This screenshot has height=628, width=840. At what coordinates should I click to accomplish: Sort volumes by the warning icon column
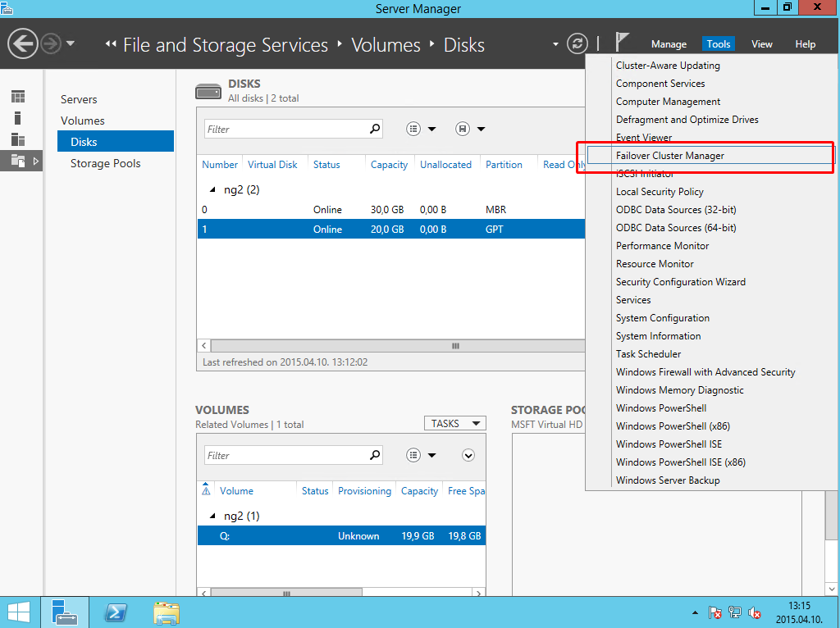coord(206,490)
